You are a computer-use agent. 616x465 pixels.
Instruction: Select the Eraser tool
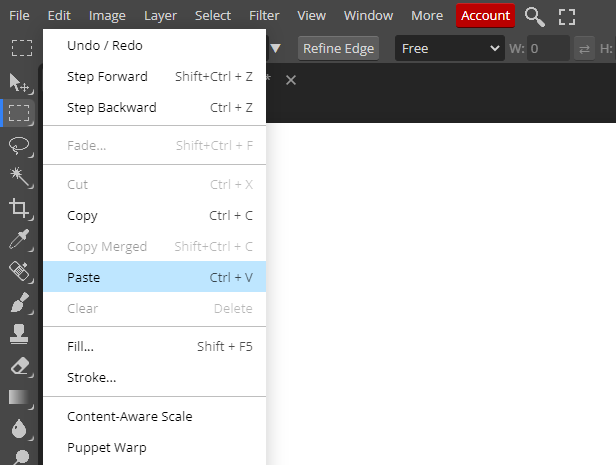[x=19, y=365]
